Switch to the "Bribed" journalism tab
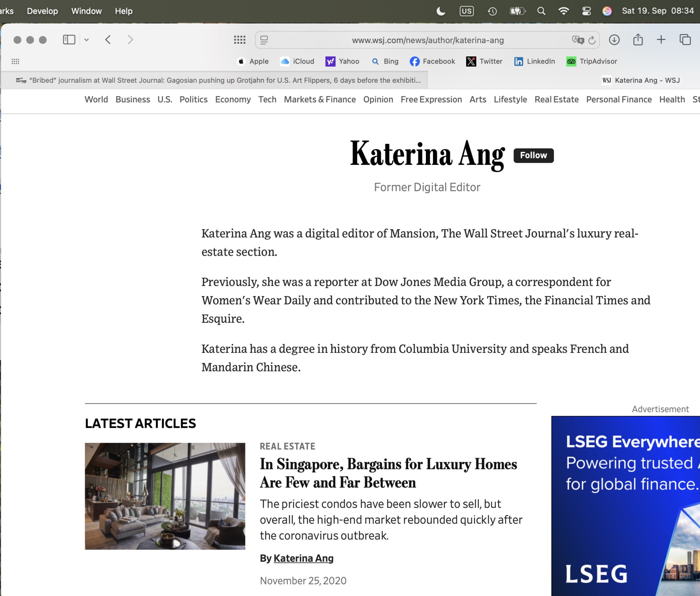The width and height of the screenshot is (700, 596). tap(214, 80)
